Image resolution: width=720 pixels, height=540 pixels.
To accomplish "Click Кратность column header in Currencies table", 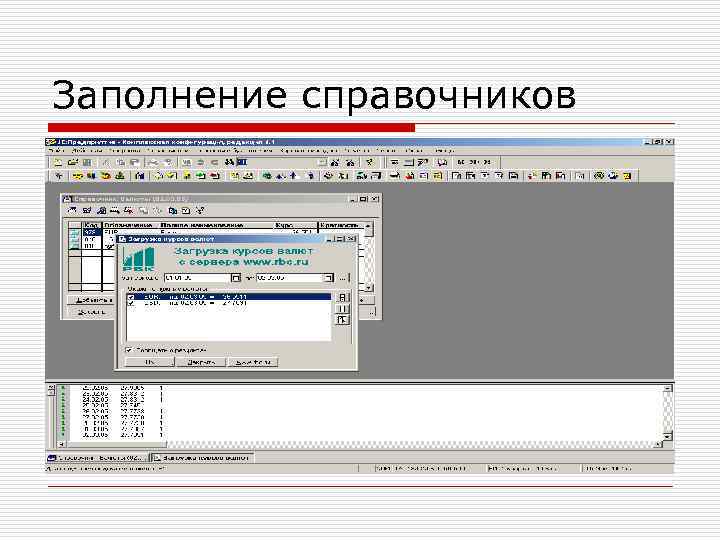I will (x=341, y=225).
